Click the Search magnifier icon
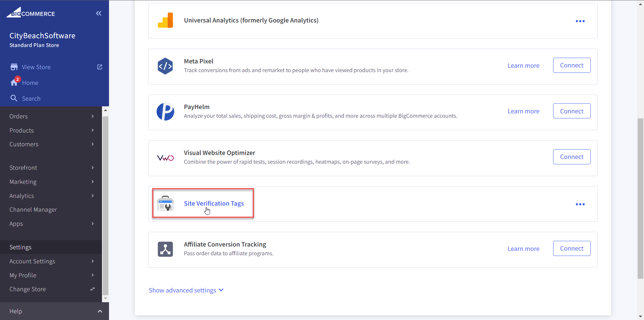The image size is (644, 320). click(x=14, y=98)
